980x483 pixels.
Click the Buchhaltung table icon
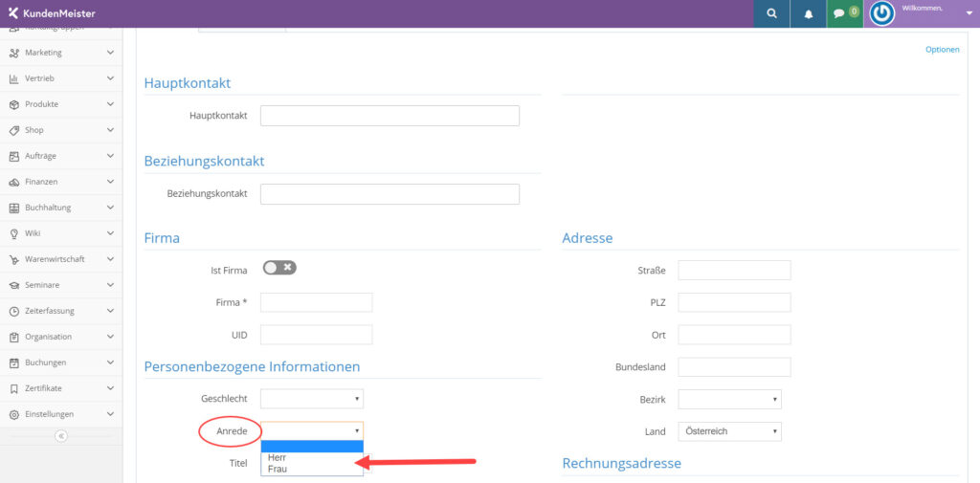[13, 208]
